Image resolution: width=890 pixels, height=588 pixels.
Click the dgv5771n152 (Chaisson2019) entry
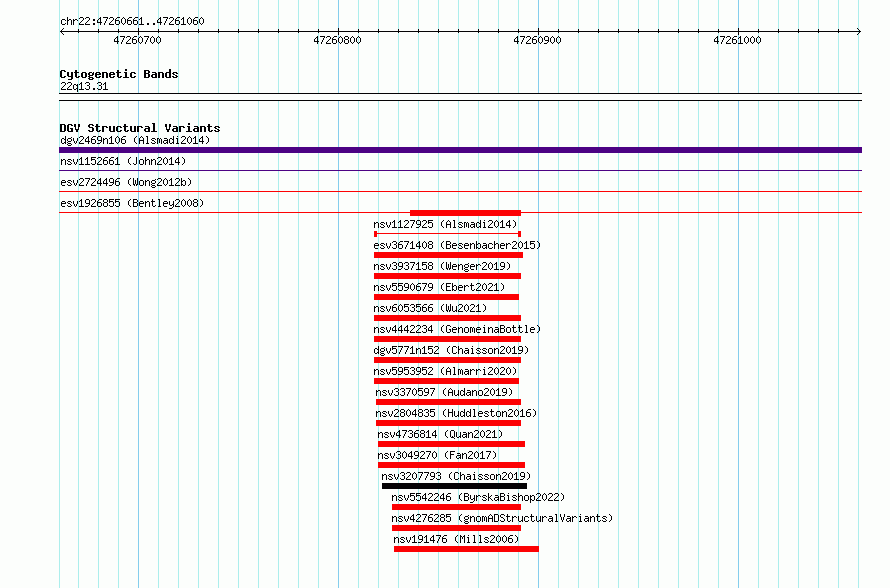pos(451,350)
